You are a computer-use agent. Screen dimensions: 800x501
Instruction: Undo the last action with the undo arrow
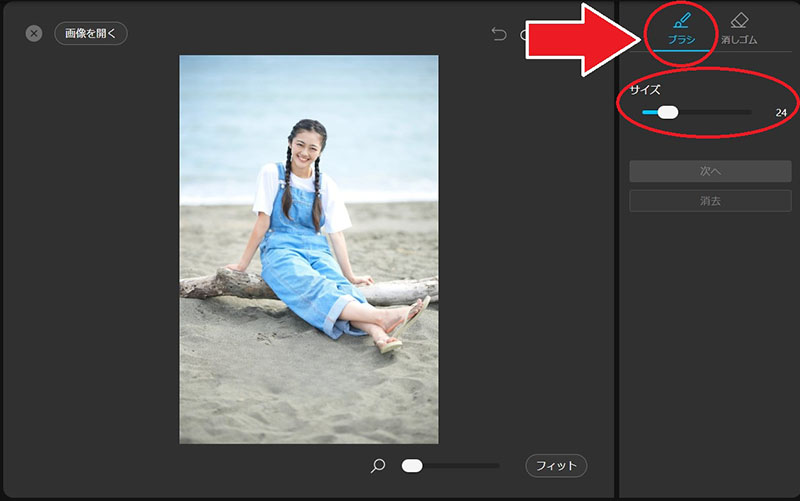point(498,34)
